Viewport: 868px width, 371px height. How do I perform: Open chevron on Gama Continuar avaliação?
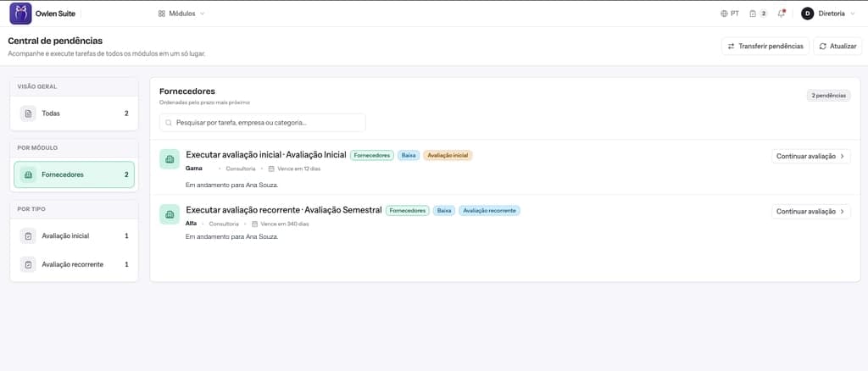pyautogui.click(x=842, y=157)
